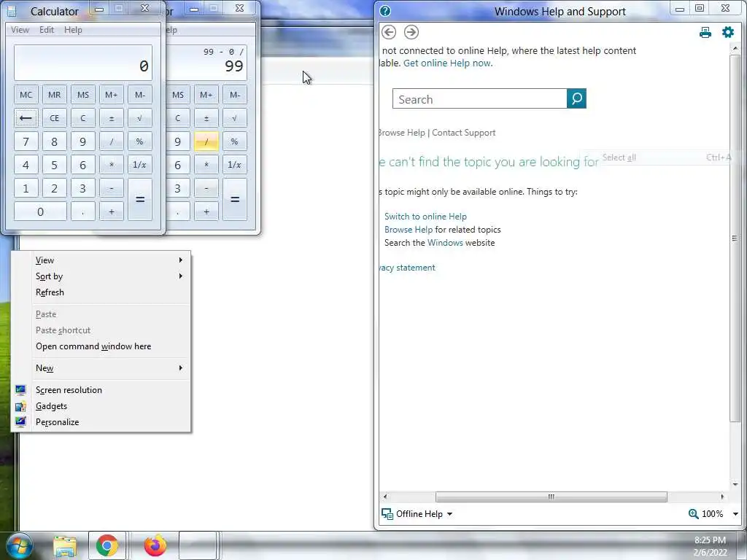Click square root key in back Calculator
Viewport: 747px width, 560px height.
point(235,118)
